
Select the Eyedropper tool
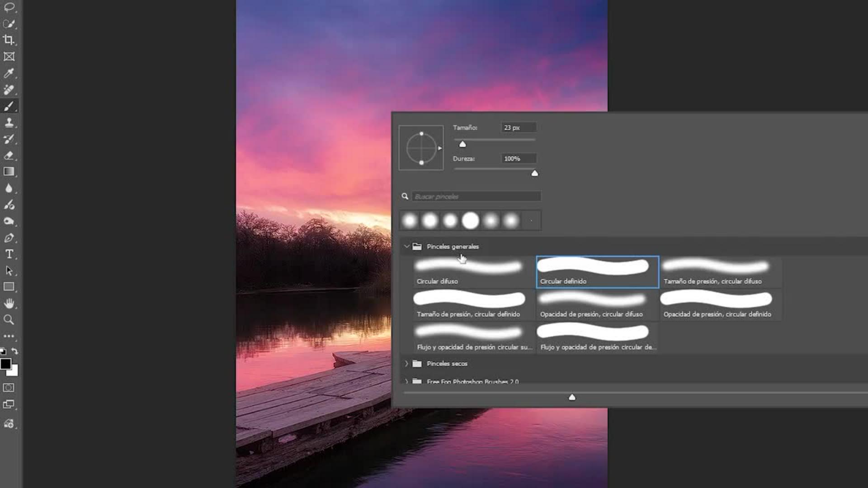[x=9, y=73]
